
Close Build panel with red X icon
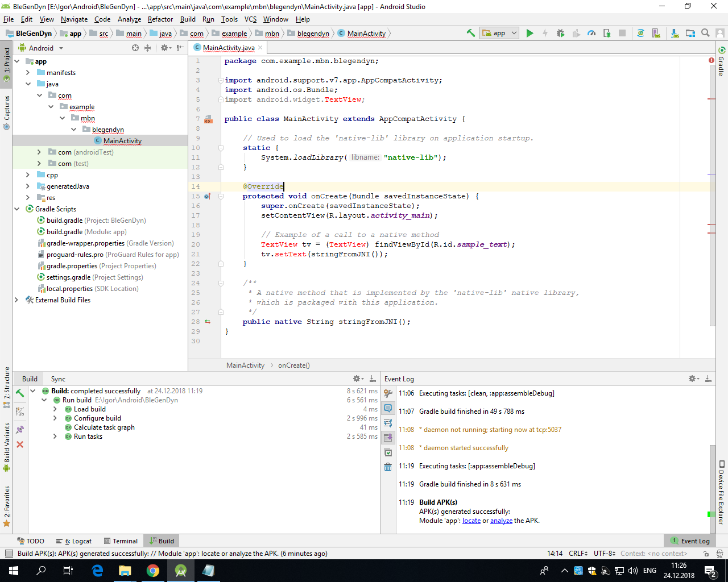20,444
